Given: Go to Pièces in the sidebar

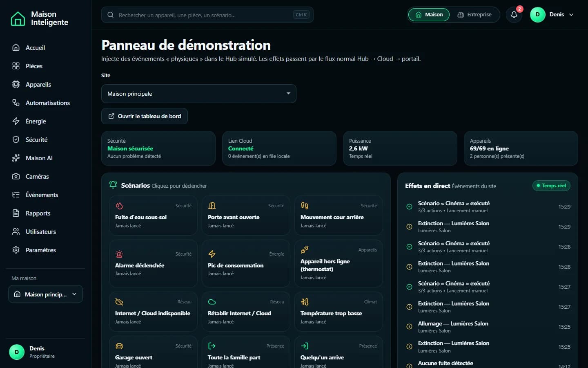Looking at the screenshot, I should 45,66.
